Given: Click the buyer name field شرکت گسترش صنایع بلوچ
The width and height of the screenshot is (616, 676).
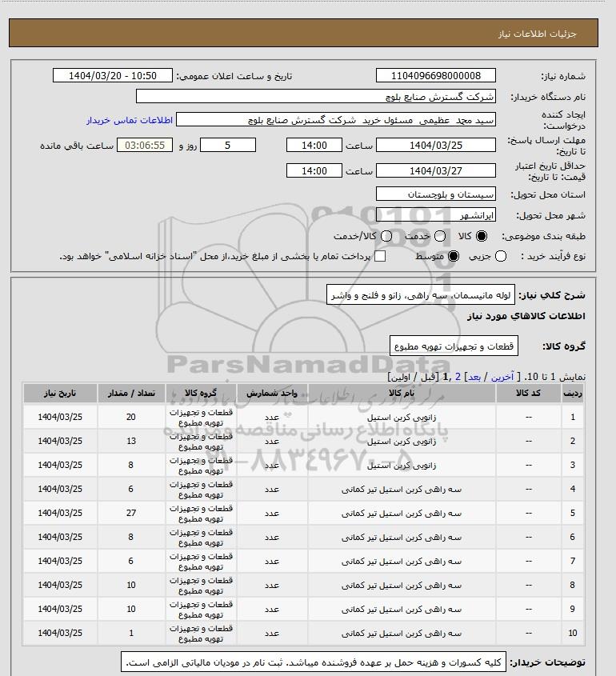Looking at the screenshot, I should click(x=315, y=96).
